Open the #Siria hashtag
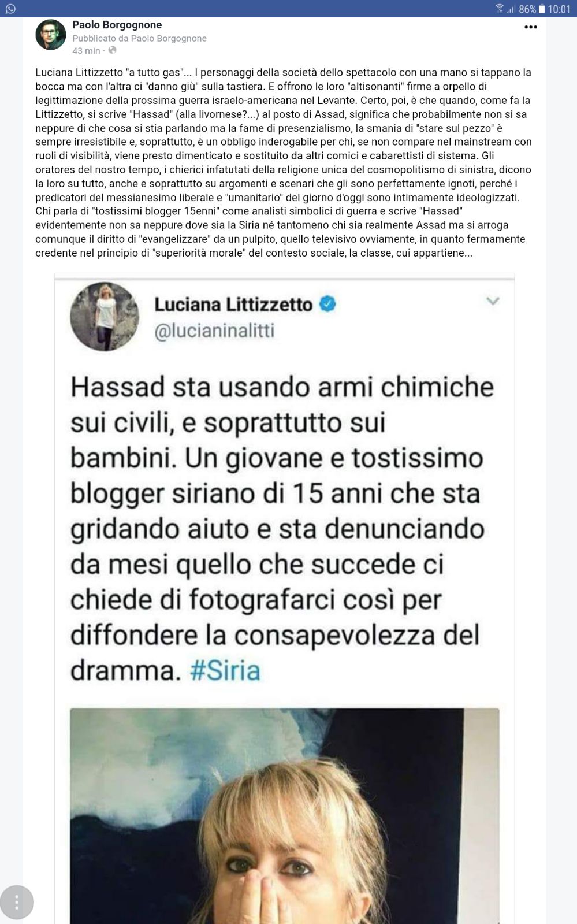Image resolution: width=577 pixels, height=924 pixels. point(225,670)
